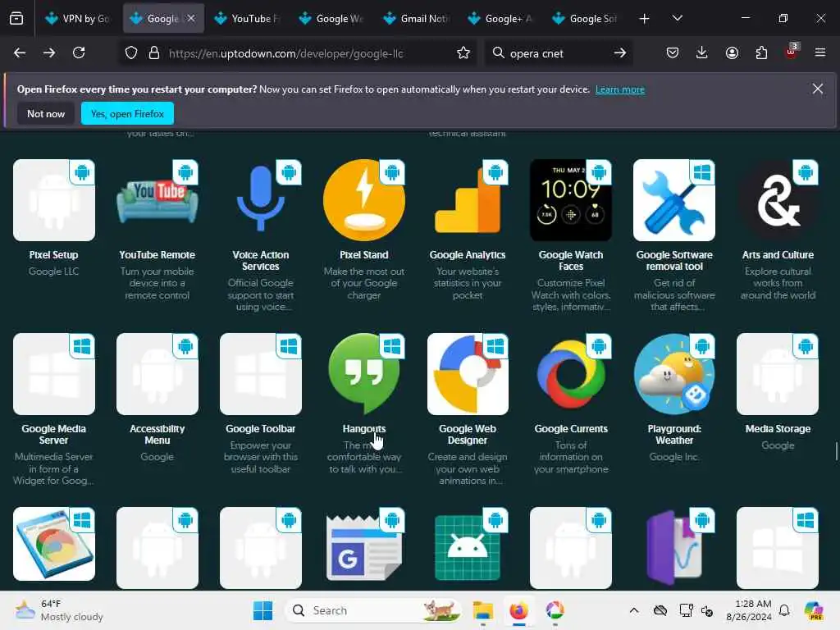Open the Media Storage app icon

(778, 374)
